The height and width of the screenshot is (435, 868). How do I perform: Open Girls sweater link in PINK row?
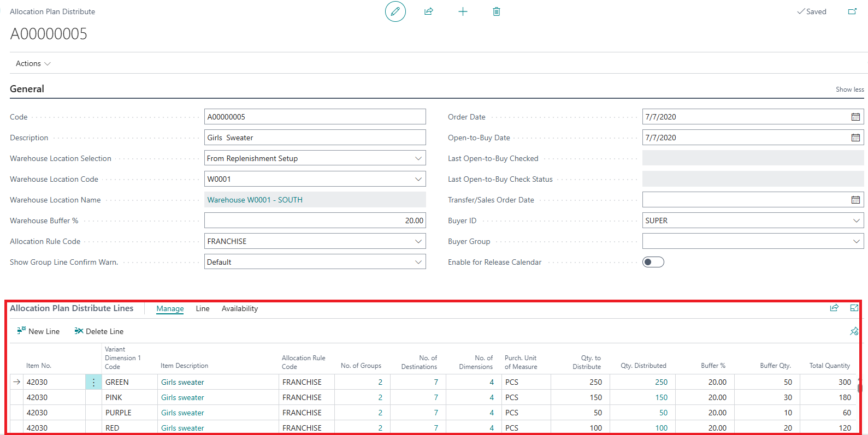point(182,397)
